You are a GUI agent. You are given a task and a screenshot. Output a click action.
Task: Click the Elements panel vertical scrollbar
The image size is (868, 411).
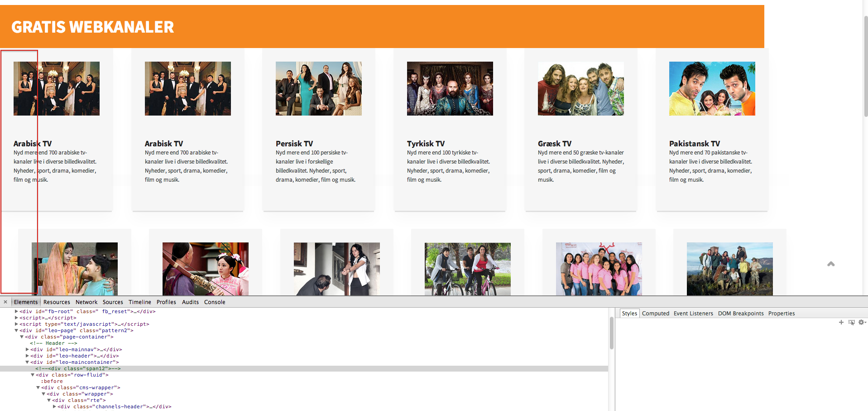pyautogui.click(x=611, y=333)
